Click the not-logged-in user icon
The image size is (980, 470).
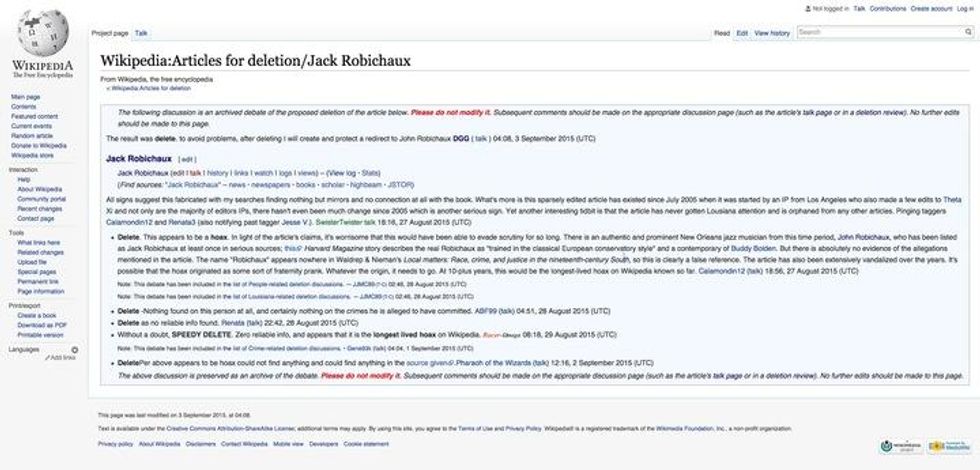[x=808, y=9]
